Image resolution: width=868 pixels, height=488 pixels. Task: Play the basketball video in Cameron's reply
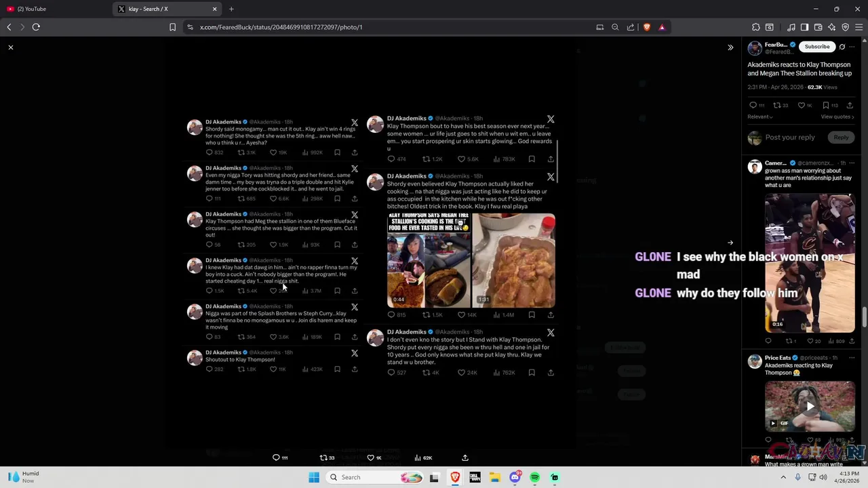tap(810, 263)
